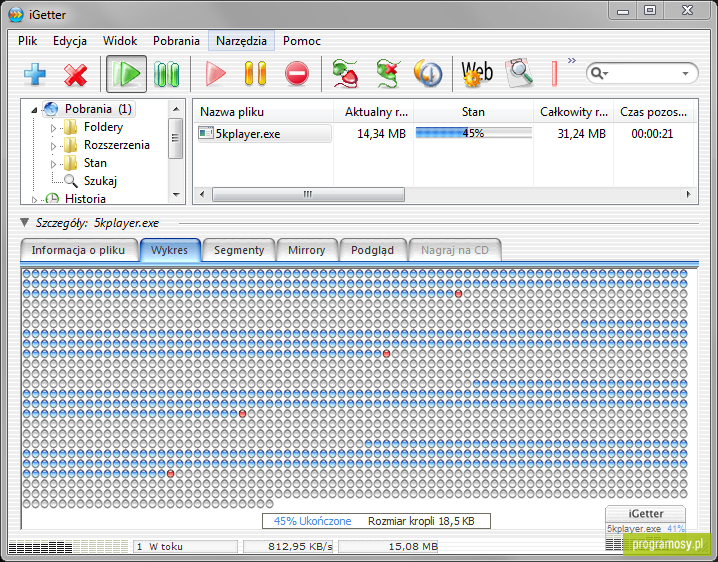Viewport: 718px width, 562px height.
Task: Click the 00:00:21 remaining time cell
Action: coord(652,134)
